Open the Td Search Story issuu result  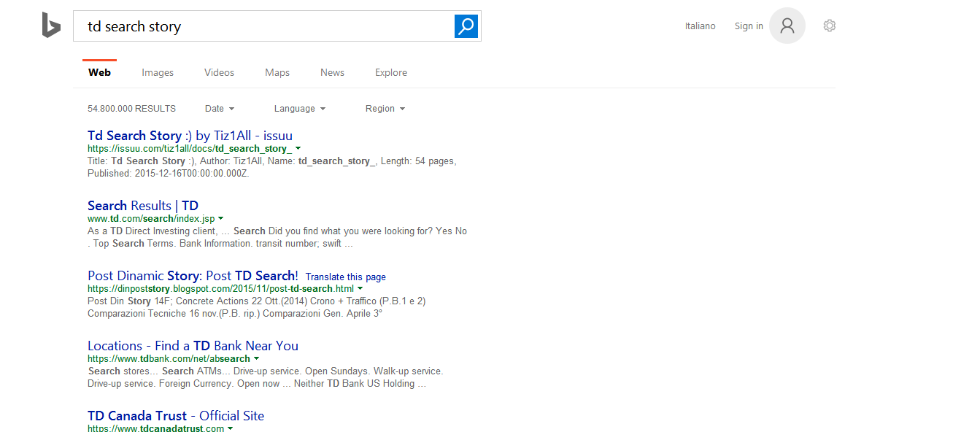click(190, 136)
